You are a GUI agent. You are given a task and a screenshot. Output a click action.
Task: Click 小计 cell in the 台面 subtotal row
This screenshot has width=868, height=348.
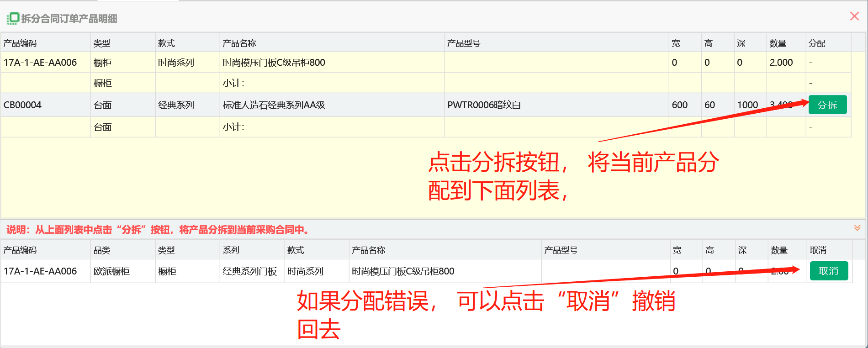233,127
